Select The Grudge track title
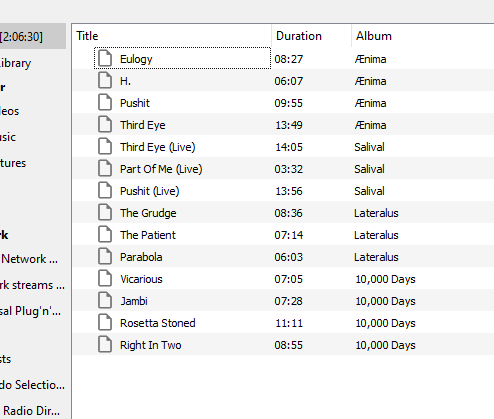The image size is (494, 419). coord(148,213)
